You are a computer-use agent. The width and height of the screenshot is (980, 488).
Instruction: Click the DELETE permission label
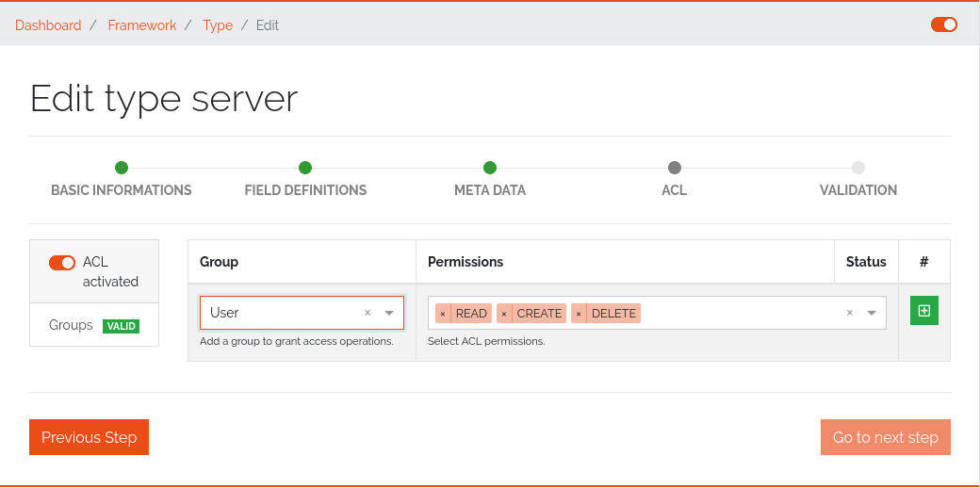click(613, 314)
